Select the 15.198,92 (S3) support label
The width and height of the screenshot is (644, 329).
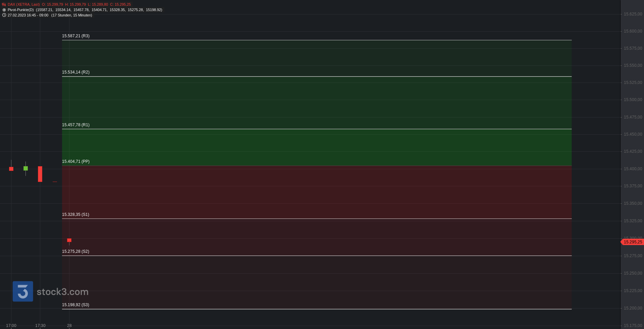(76, 305)
